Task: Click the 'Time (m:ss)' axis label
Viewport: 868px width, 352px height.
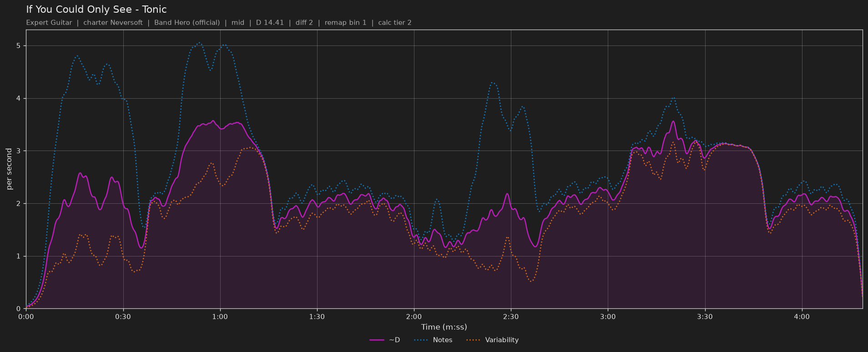Action: 444,327
